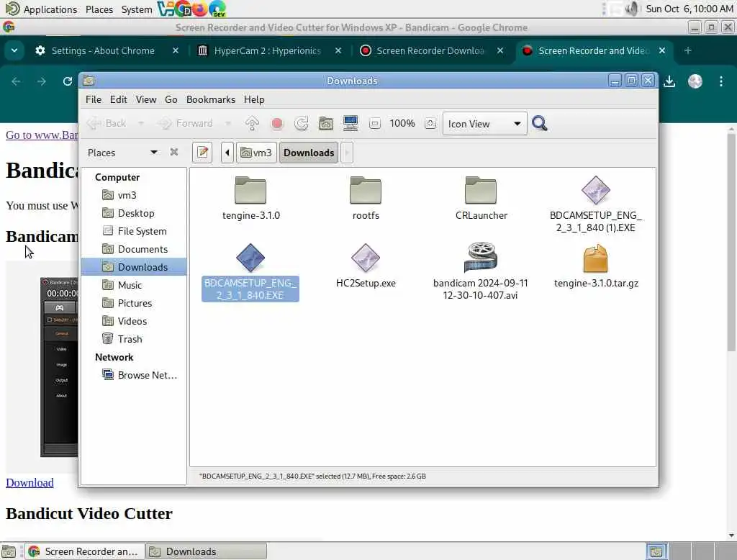Open Chrome's three-dot menu

(721, 81)
